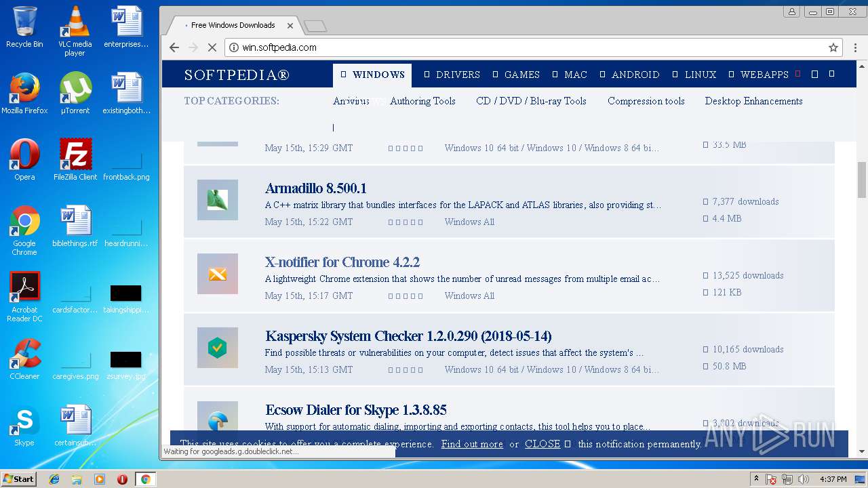Click the Opera red taskbar icon
Screen dimensions: 868x488
coord(122,479)
